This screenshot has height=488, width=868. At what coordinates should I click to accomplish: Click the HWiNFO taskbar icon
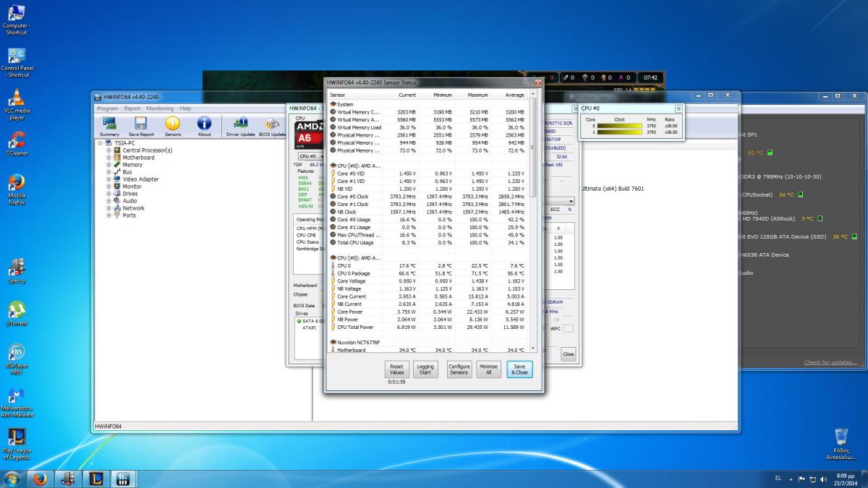coord(123,479)
